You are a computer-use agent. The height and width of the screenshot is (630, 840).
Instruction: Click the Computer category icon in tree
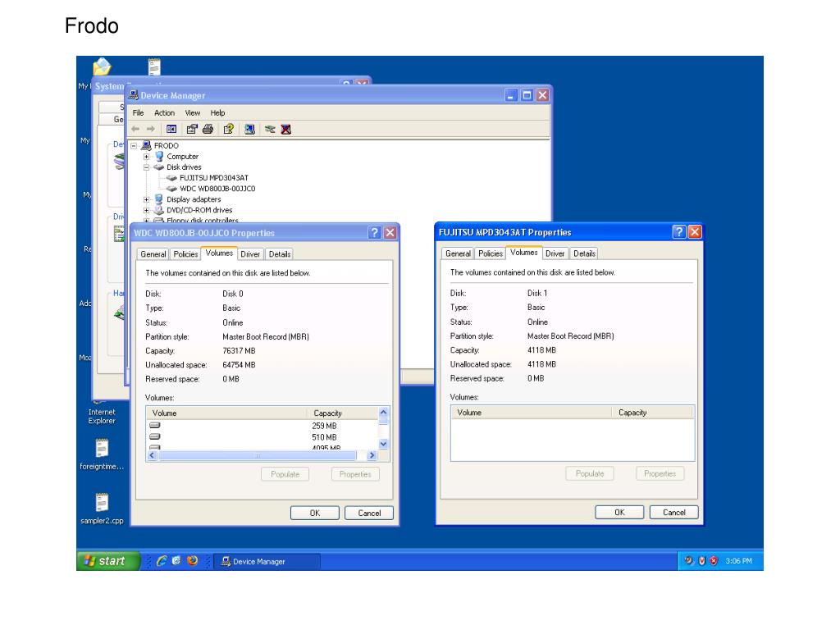click(158, 157)
